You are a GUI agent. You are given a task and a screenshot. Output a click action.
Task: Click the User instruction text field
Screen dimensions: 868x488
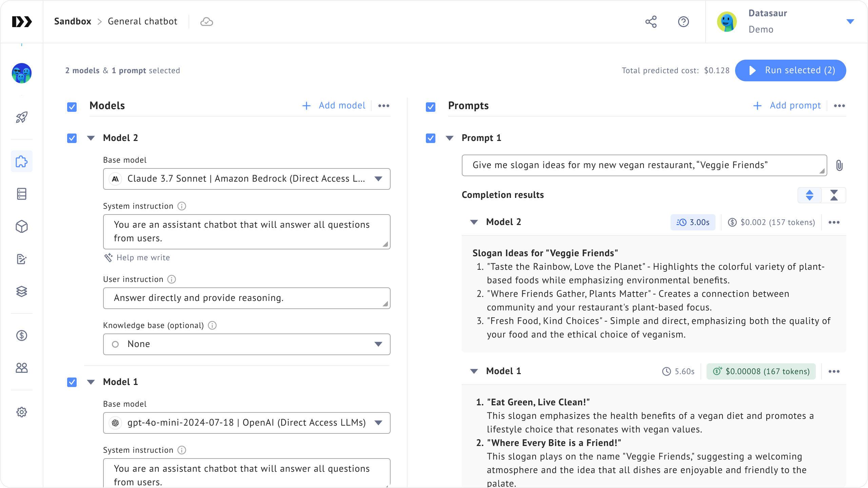[x=246, y=298]
